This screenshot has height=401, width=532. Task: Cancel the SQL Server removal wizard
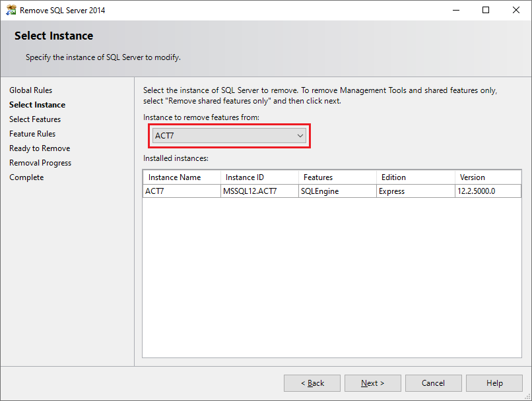pos(433,383)
